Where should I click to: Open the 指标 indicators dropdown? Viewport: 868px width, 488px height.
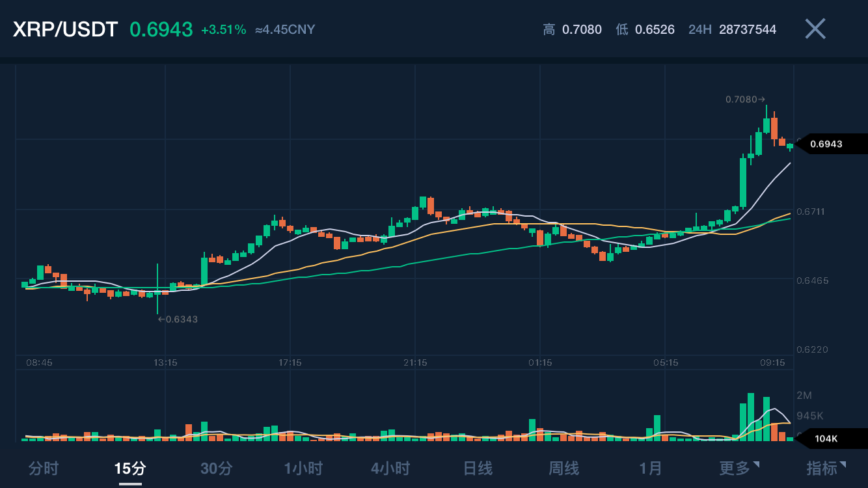click(x=826, y=468)
